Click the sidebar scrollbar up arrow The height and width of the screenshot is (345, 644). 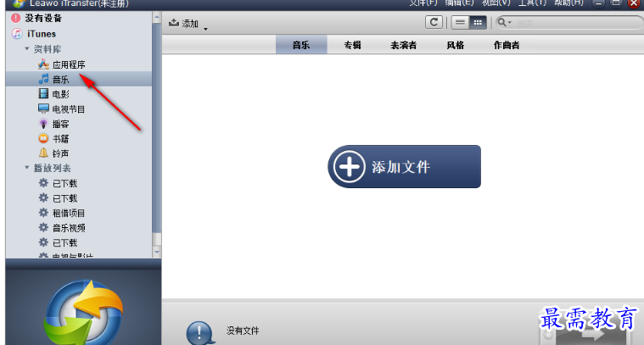click(156, 18)
